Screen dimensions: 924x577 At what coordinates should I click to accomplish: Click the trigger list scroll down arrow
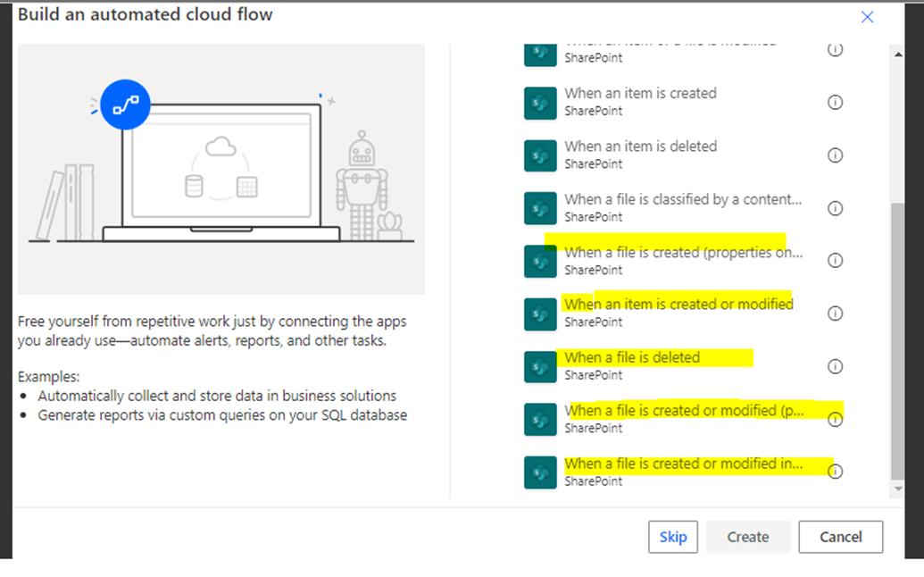tap(898, 489)
